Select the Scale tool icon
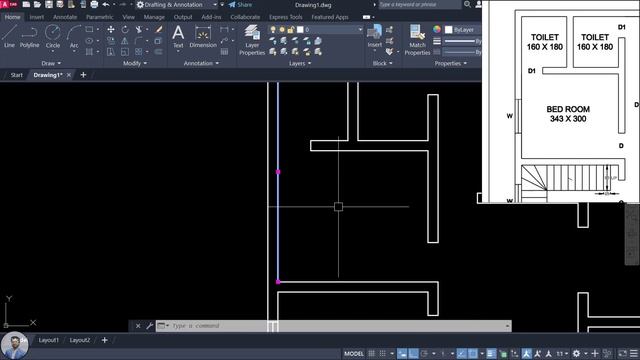The image size is (640, 360). [125, 52]
